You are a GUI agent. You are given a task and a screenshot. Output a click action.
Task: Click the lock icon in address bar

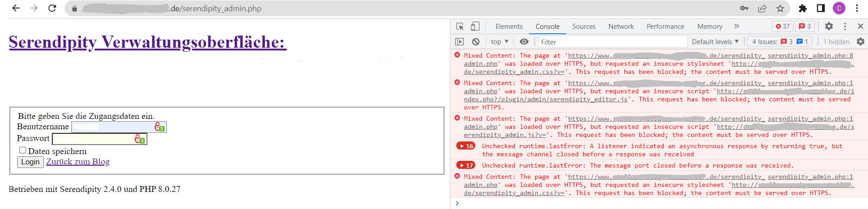74,9
